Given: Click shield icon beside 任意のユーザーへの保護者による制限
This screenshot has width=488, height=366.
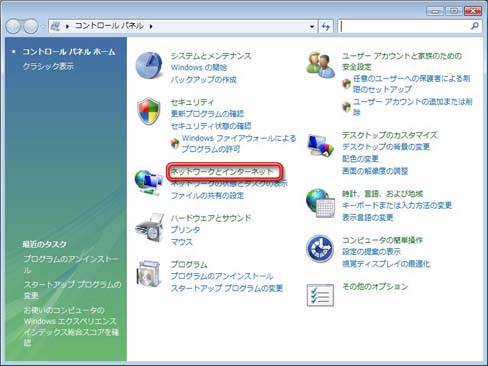Looking at the screenshot, I should [347, 83].
